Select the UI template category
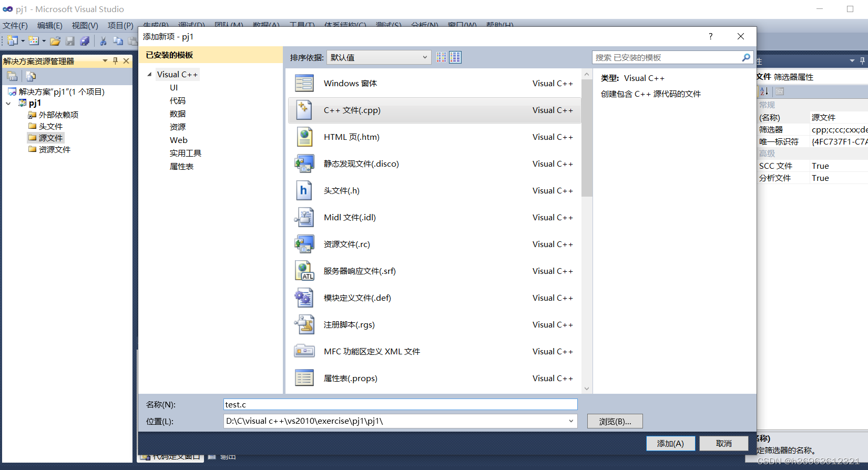868x470 pixels. 174,87
